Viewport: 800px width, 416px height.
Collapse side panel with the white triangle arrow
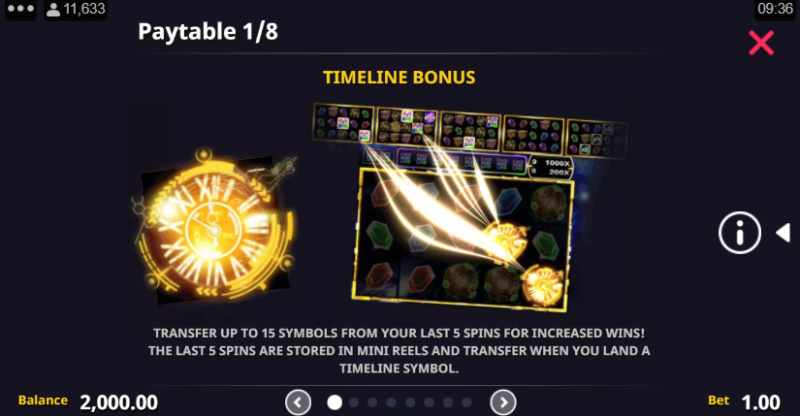coord(783,233)
